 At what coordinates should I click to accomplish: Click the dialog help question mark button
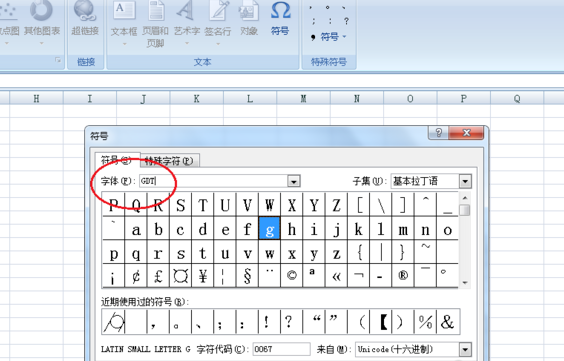438,133
